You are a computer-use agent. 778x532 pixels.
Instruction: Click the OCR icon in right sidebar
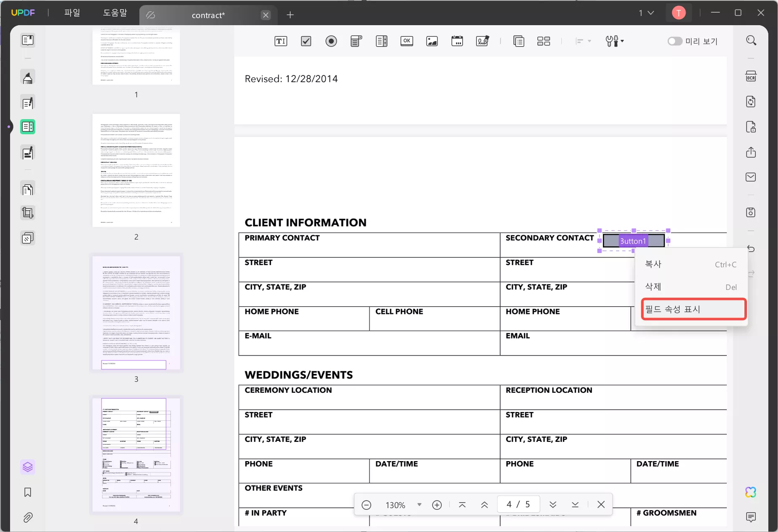pyautogui.click(x=751, y=76)
